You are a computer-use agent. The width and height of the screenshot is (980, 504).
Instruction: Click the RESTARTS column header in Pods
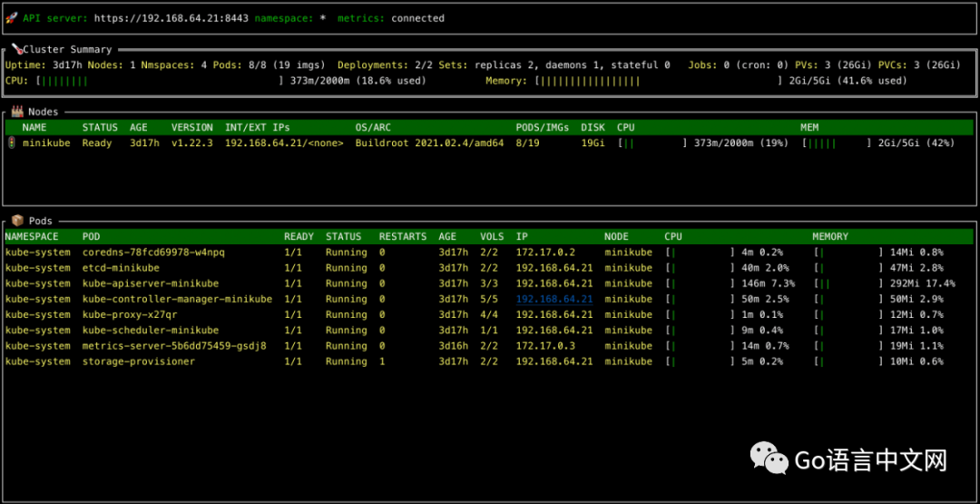(x=402, y=237)
